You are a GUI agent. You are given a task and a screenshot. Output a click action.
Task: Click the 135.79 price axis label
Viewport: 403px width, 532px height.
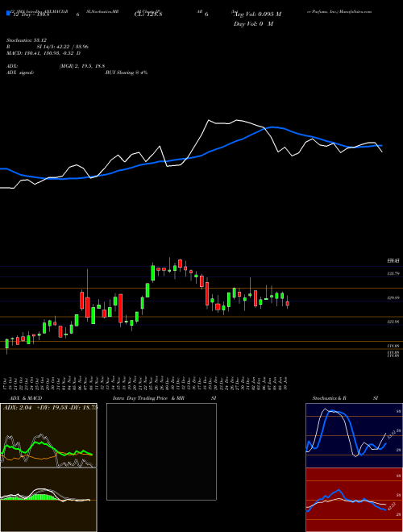coord(394,273)
